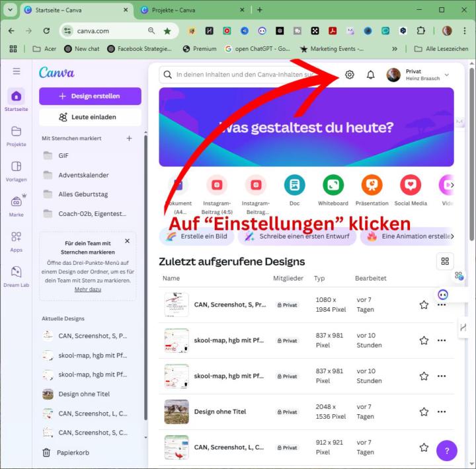Dismiss the team starring tip

pyautogui.click(x=127, y=241)
